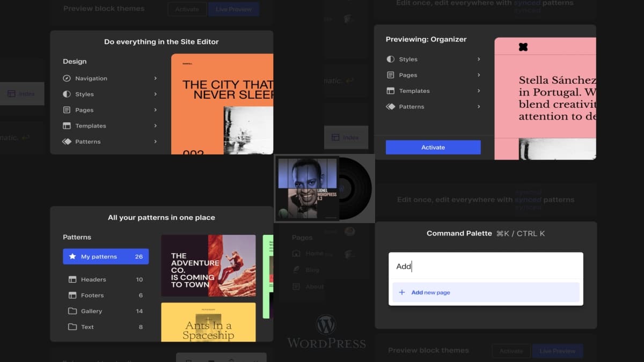Viewport: 644px width, 362px height.
Task: Click Live Preview button at bottom right
Action: click(558, 351)
